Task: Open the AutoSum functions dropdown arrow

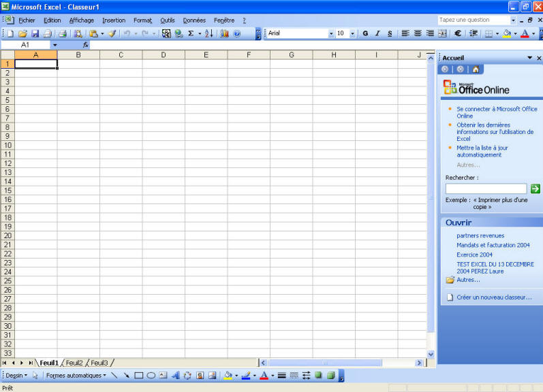Action: pyautogui.click(x=200, y=34)
